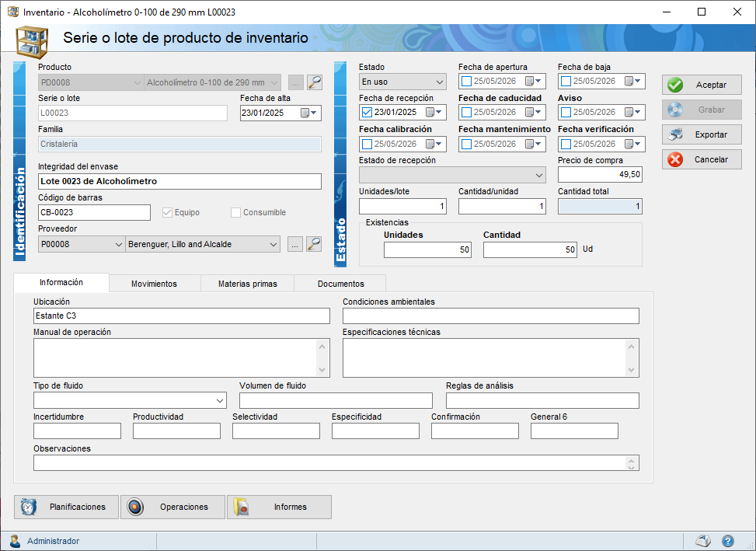Enable the Aviso date checkbox
This screenshot has width=756, height=551.
[566, 112]
